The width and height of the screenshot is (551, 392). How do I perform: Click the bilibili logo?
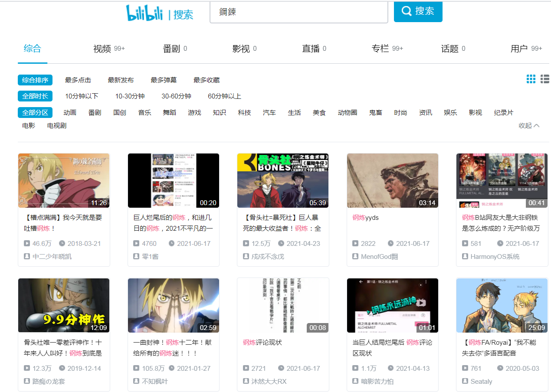click(x=144, y=13)
